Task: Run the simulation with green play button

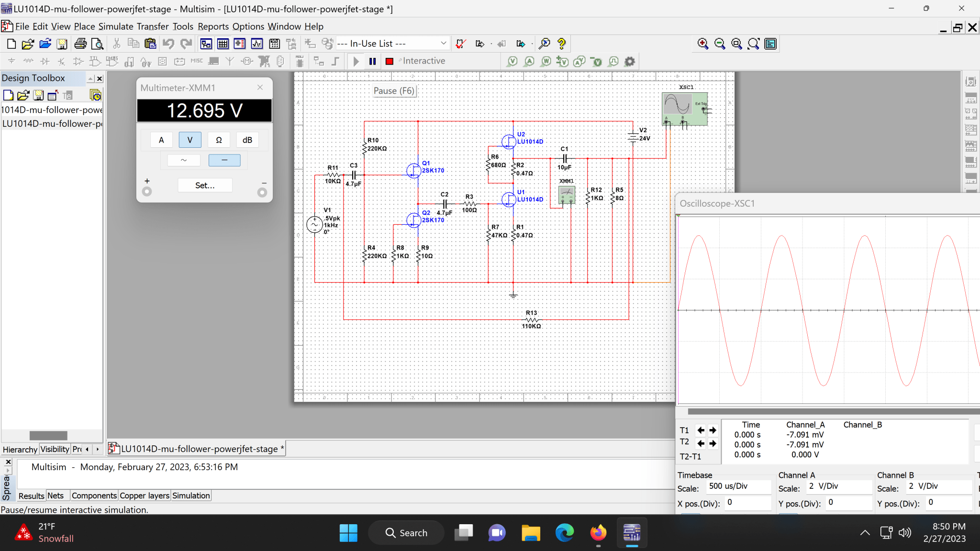Action: (x=356, y=61)
